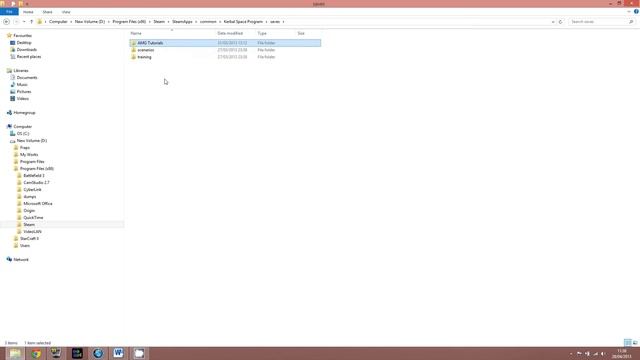
Task: Click the Downloads icon under Favourites
Action: point(13,49)
